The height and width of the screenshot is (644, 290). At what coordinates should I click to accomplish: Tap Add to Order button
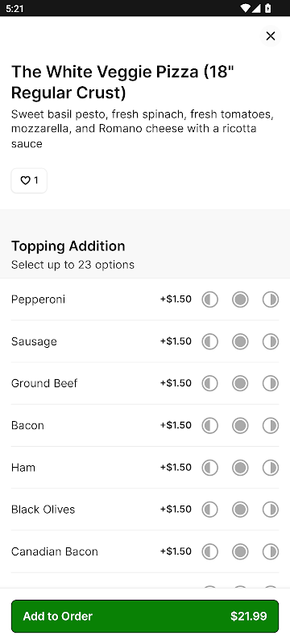coord(145,616)
